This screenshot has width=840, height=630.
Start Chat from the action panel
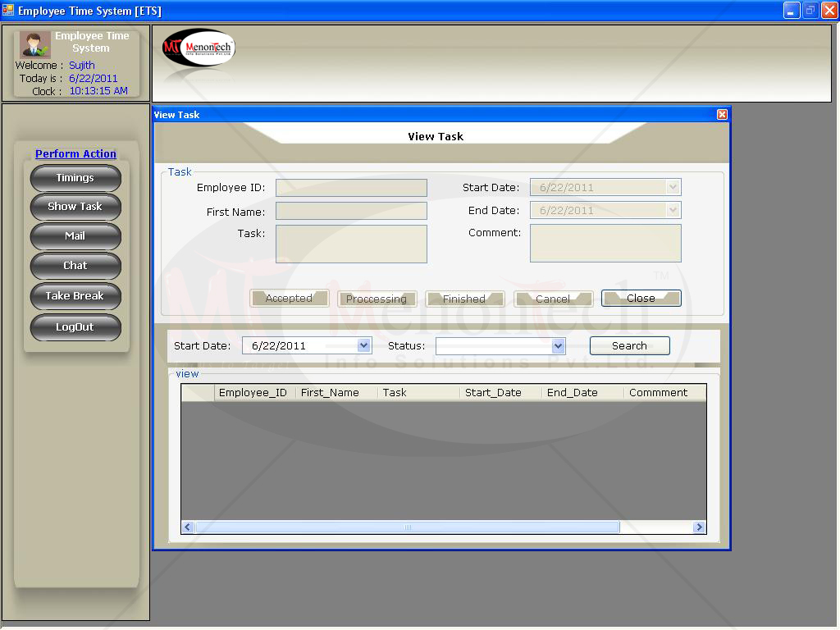(75, 266)
